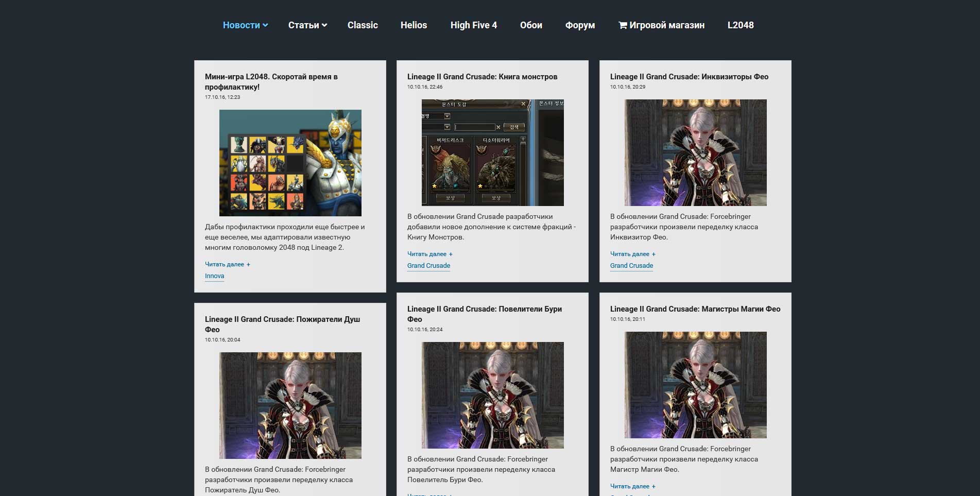This screenshot has width=980, height=496.
Task: Click the summary text starting 'Дабы профилактики проходили'
Action: (285, 237)
